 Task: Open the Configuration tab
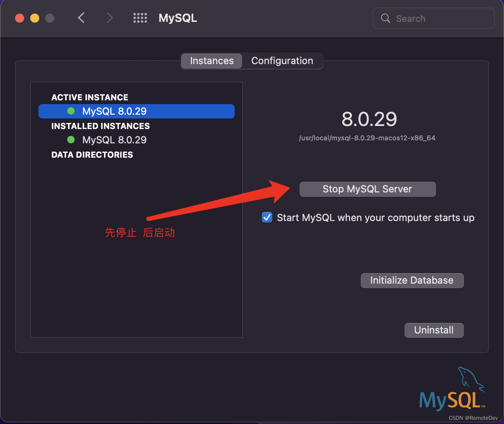[282, 61]
